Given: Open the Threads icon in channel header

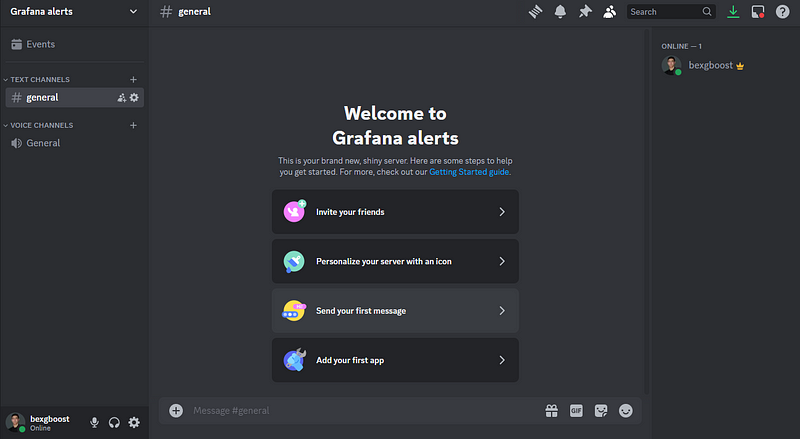Looking at the screenshot, I should [x=535, y=11].
